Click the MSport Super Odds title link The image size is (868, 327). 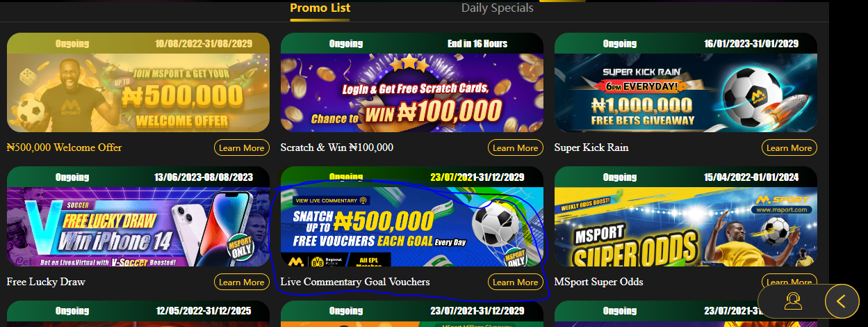pos(599,282)
